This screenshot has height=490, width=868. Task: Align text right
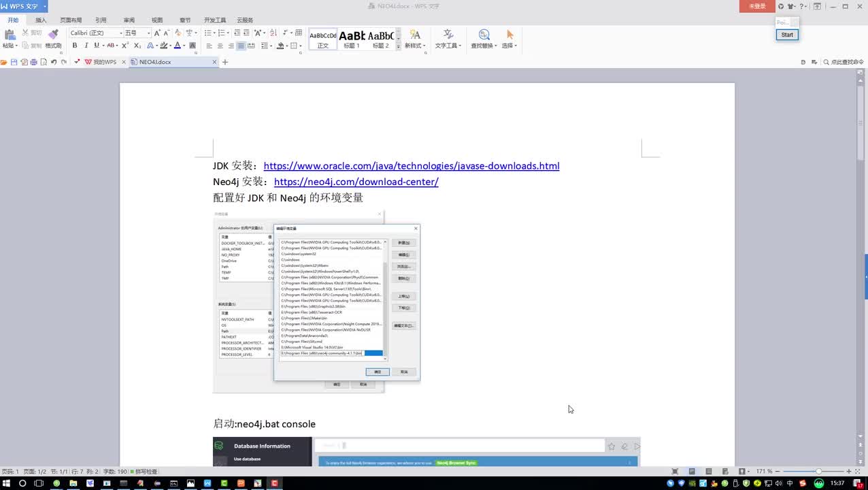tap(231, 46)
